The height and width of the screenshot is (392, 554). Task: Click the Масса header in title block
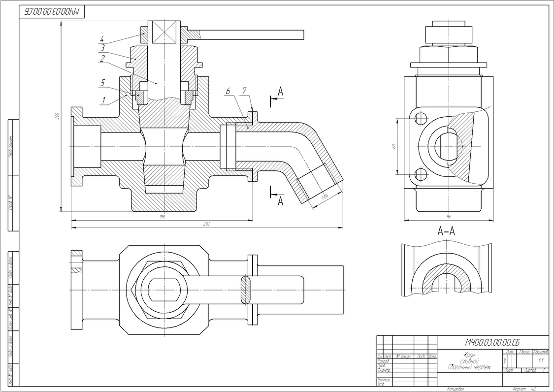point(524,351)
